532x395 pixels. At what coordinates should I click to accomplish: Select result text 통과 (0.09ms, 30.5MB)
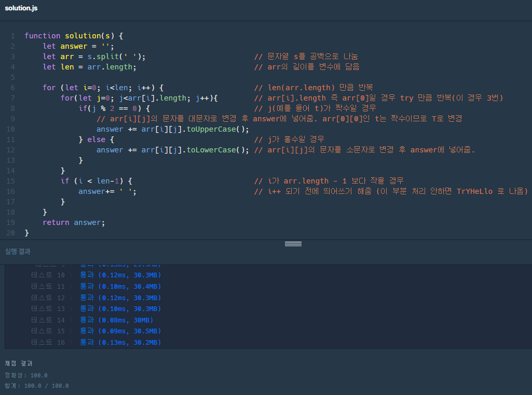click(120, 331)
